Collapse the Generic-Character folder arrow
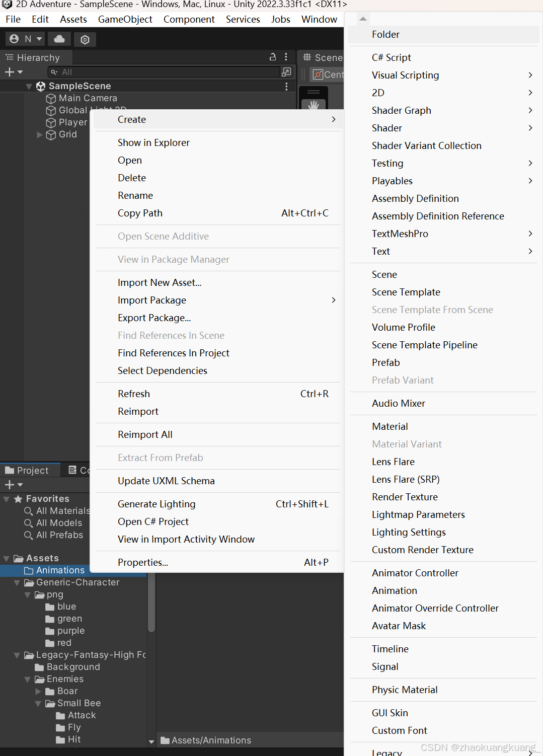 17,583
